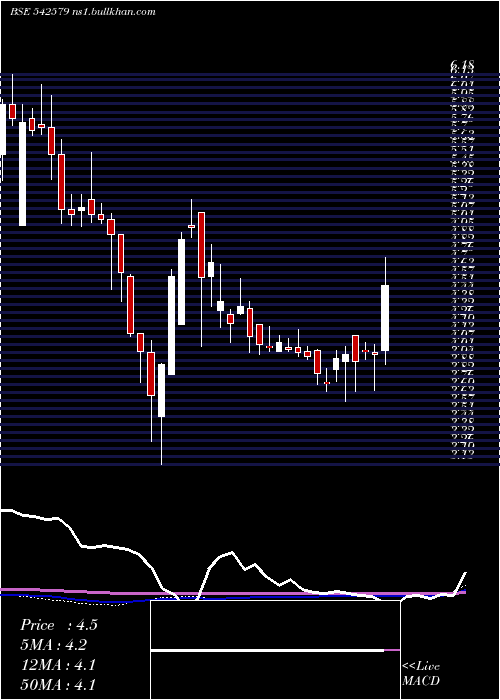Click the '<<Live MACD' label
The image size is (500, 700).
[421, 673]
